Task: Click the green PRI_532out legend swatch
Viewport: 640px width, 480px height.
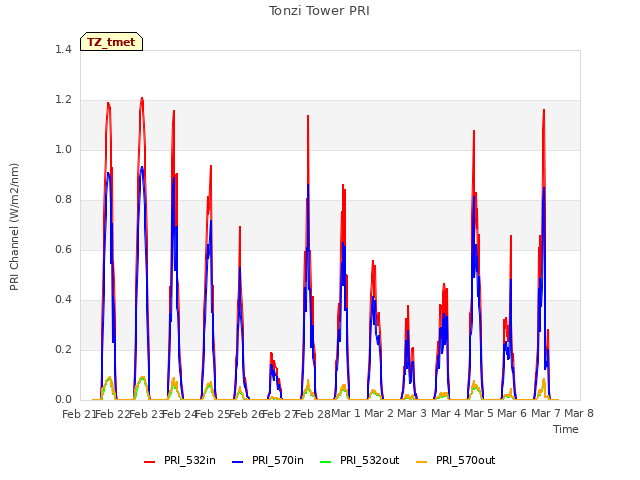Action: pyautogui.click(x=325, y=462)
